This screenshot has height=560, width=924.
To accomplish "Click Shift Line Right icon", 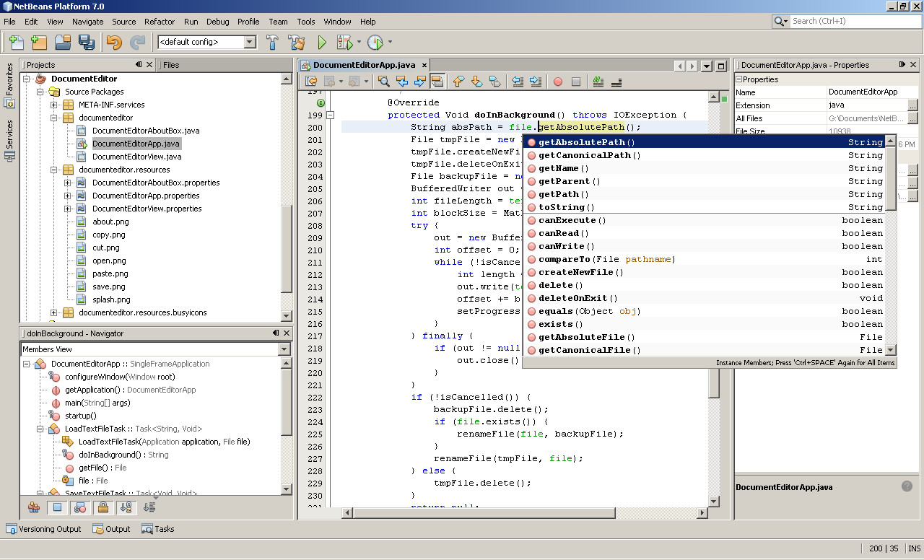I will point(536,82).
